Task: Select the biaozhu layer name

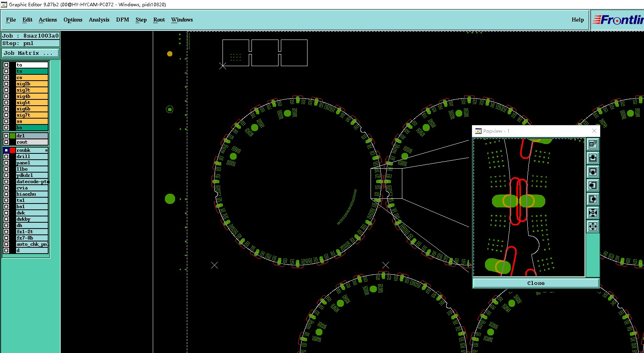Action: tap(32, 194)
